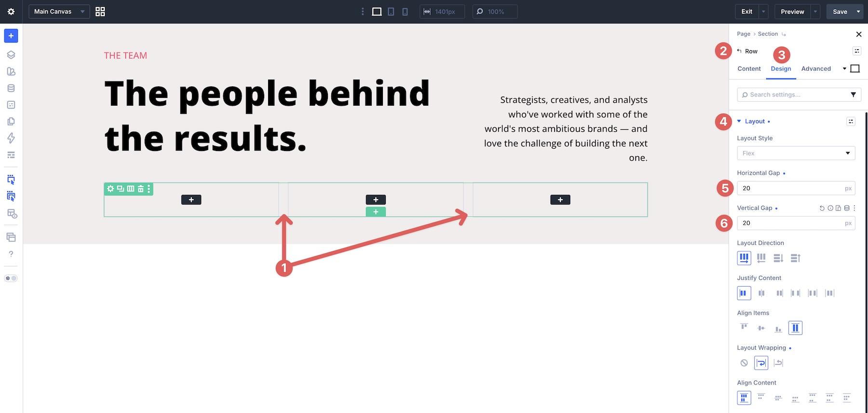Open the copy pages icon in sidebar

pyautogui.click(x=11, y=122)
